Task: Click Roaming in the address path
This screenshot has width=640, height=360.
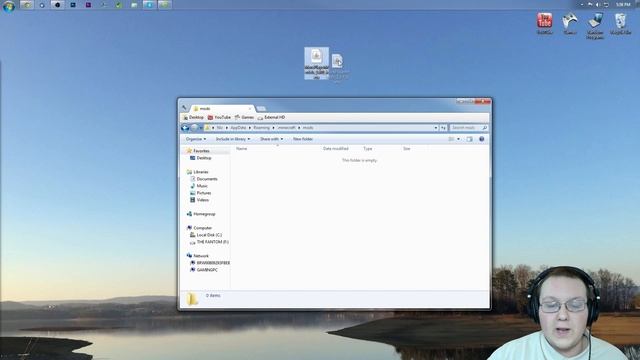Action: point(261,128)
